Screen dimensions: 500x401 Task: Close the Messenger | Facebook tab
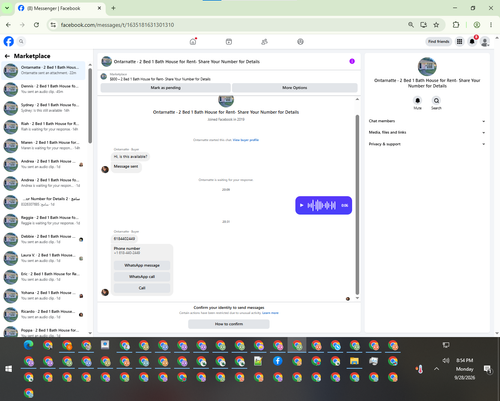tap(99, 8)
